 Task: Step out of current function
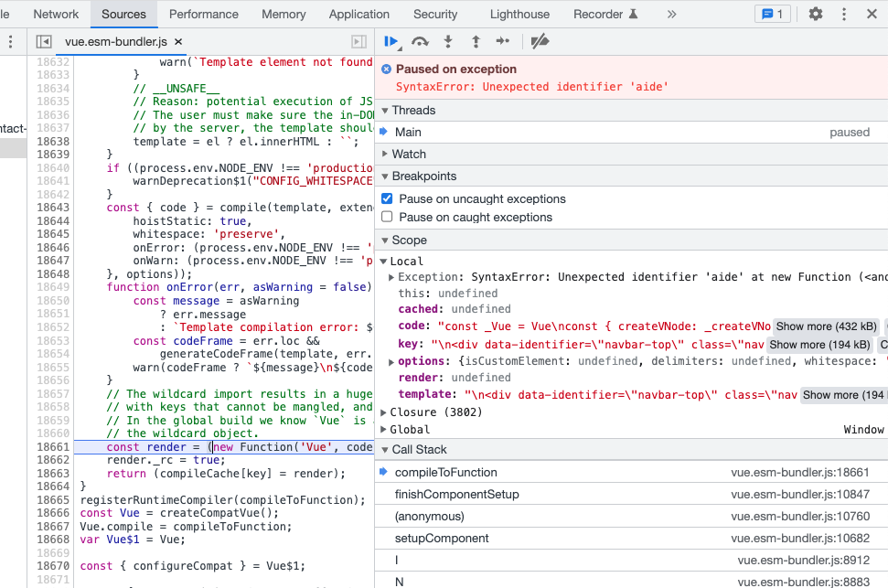coord(476,41)
